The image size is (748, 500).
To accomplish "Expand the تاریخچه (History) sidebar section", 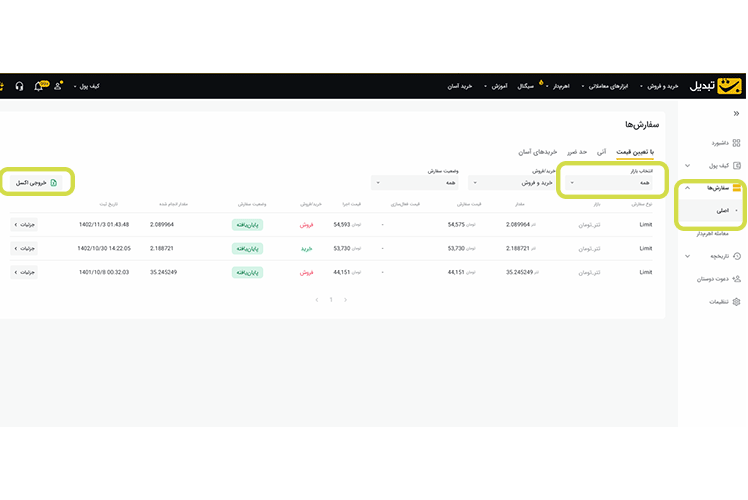I will (687, 256).
